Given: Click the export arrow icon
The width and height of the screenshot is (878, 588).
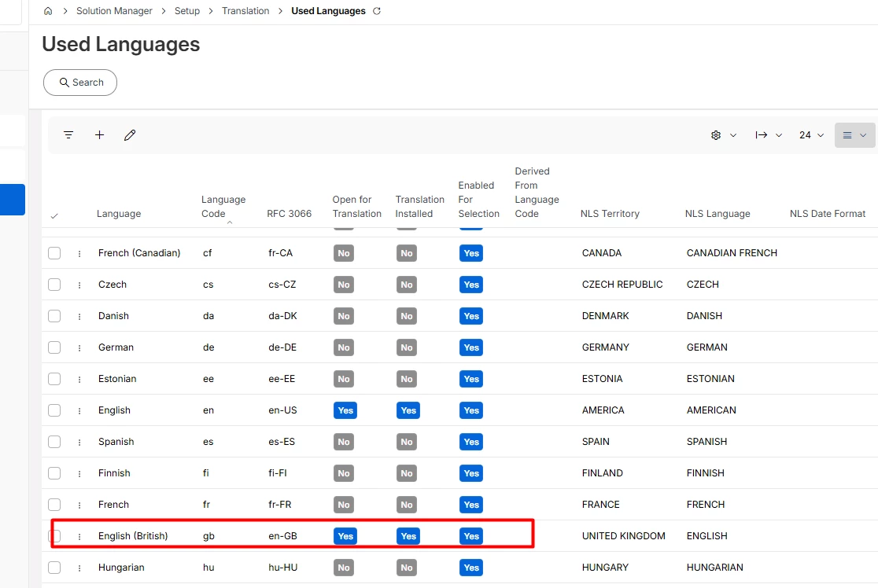Looking at the screenshot, I should (761, 135).
